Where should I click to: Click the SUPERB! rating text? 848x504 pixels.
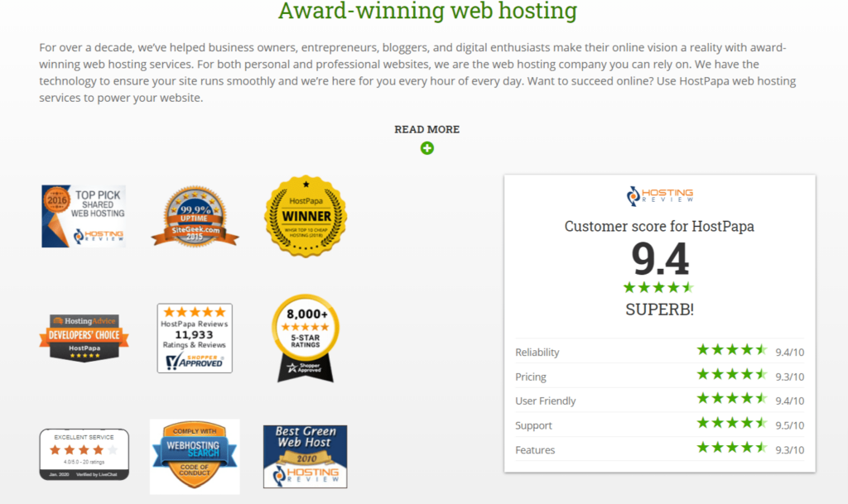(x=659, y=310)
